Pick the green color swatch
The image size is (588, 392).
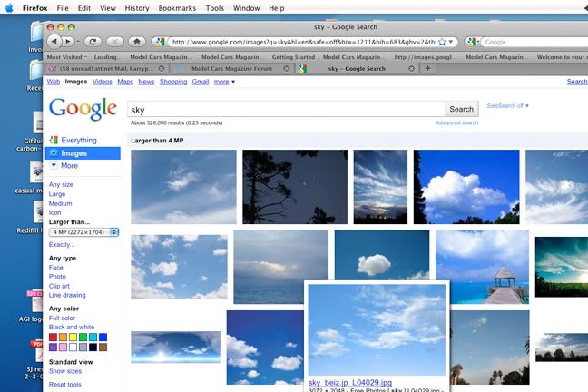83,338
